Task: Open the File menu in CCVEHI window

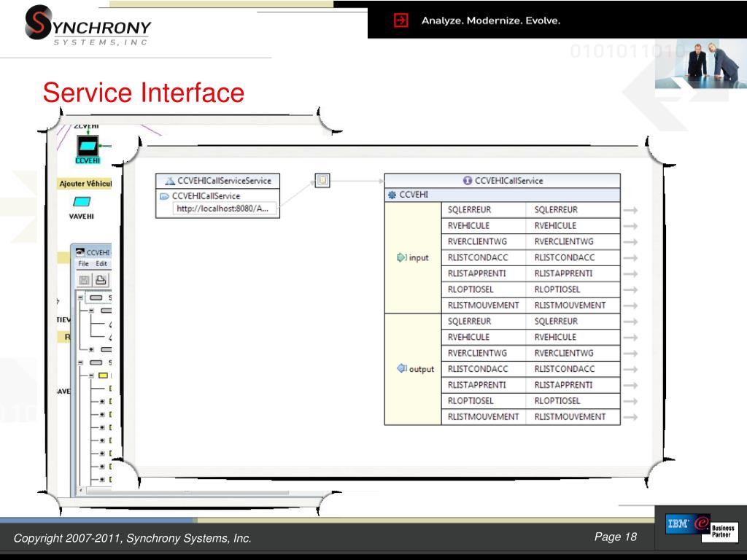Action: [x=83, y=264]
